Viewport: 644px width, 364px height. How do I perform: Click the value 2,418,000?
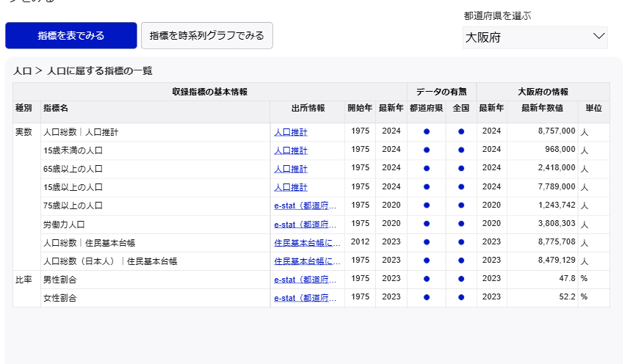(x=557, y=168)
